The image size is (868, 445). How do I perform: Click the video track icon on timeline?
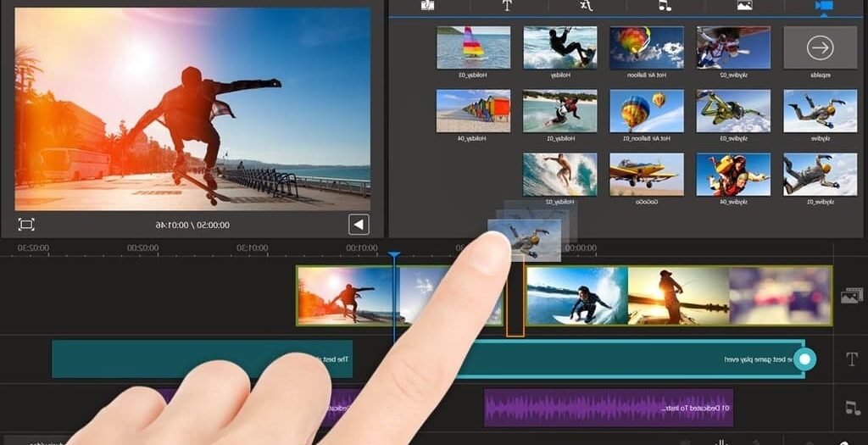tap(851, 296)
